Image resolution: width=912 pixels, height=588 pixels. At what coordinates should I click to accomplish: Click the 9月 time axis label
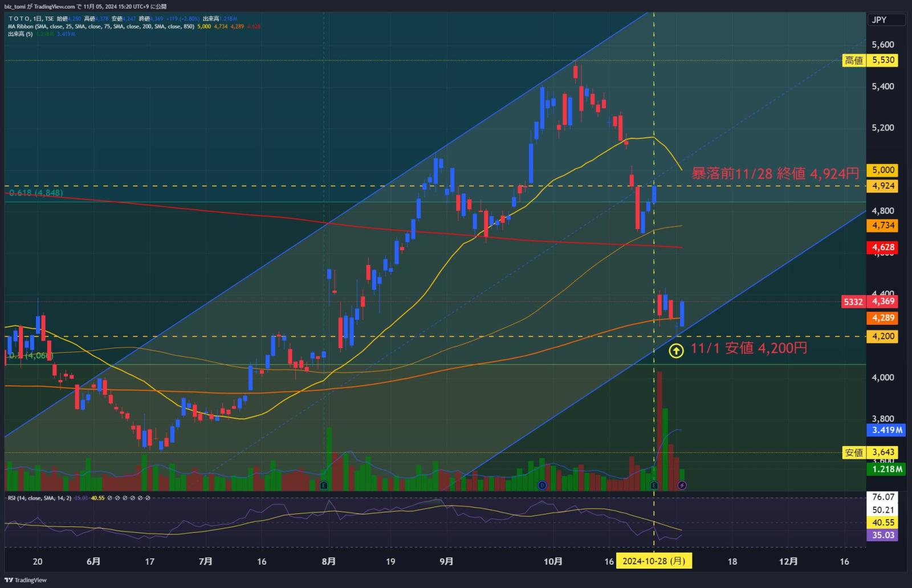tap(447, 562)
